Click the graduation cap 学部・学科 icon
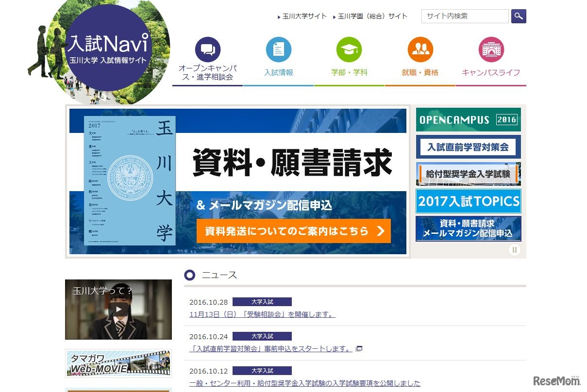The image size is (587, 392). tap(349, 49)
